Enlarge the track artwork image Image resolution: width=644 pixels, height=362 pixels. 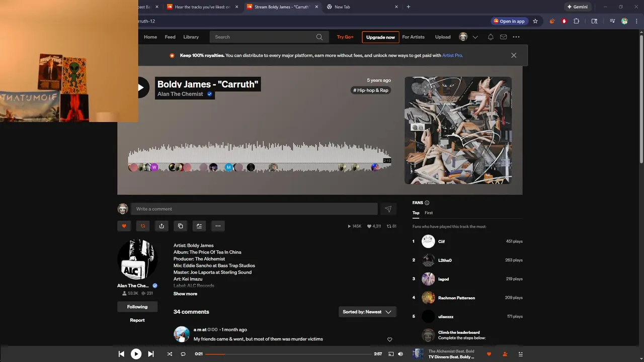458,130
